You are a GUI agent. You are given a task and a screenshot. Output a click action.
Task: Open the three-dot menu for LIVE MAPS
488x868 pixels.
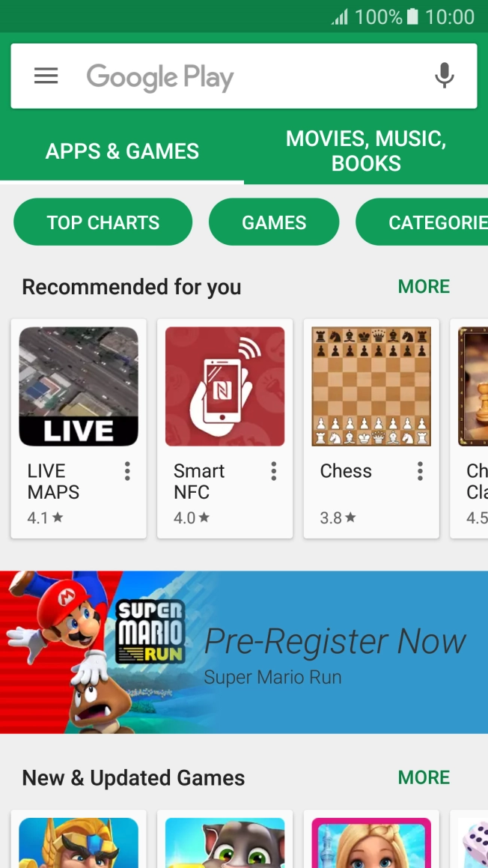tap(127, 471)
